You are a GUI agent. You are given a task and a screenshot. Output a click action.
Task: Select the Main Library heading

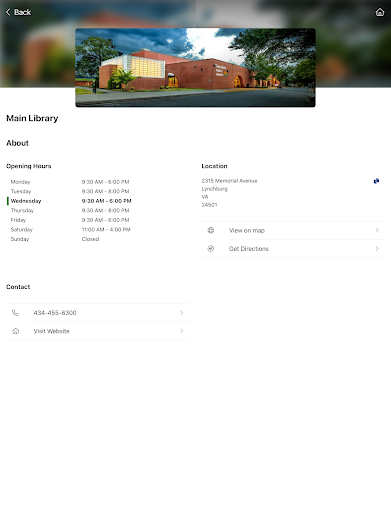click(32, 118)
